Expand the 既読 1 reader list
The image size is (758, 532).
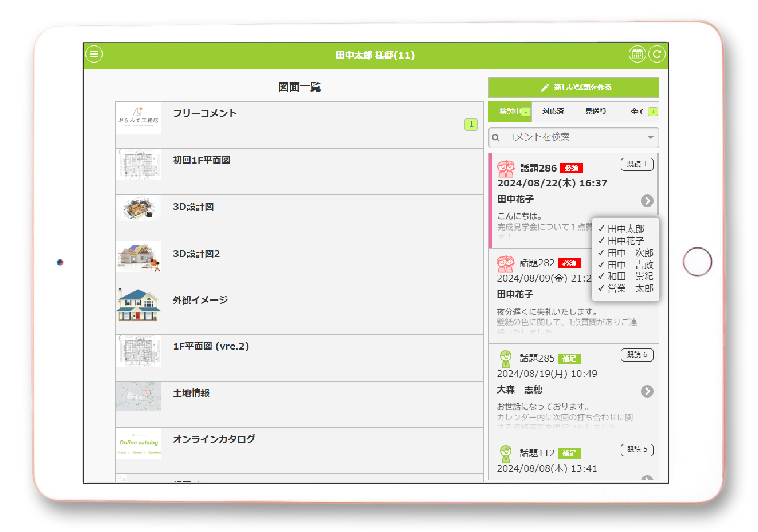click(637, 164)
